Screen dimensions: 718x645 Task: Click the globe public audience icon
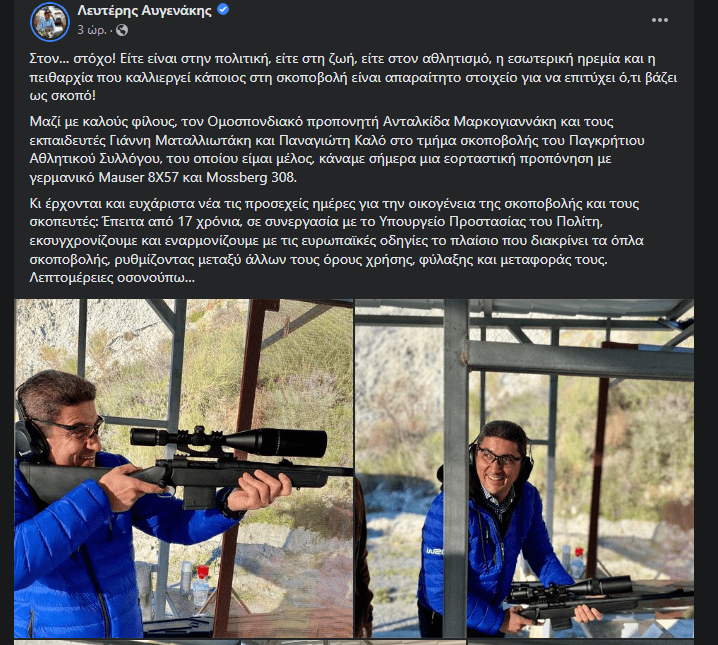click(x=122, y=30)
